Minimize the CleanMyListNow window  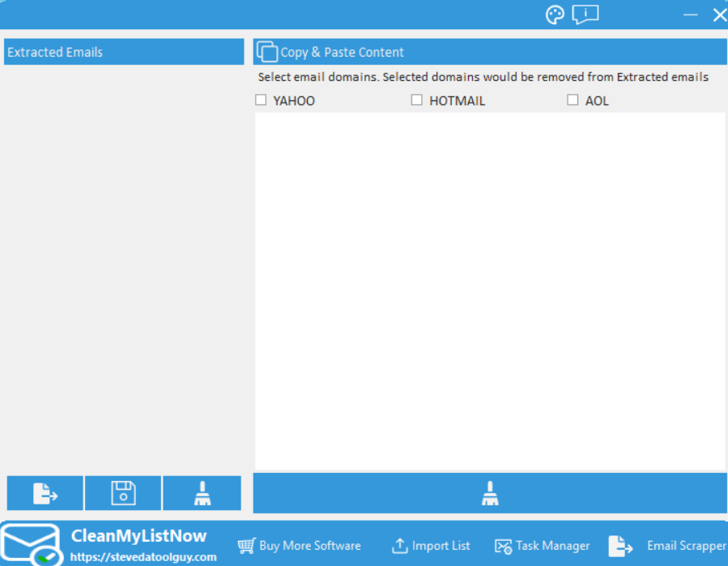691,15
